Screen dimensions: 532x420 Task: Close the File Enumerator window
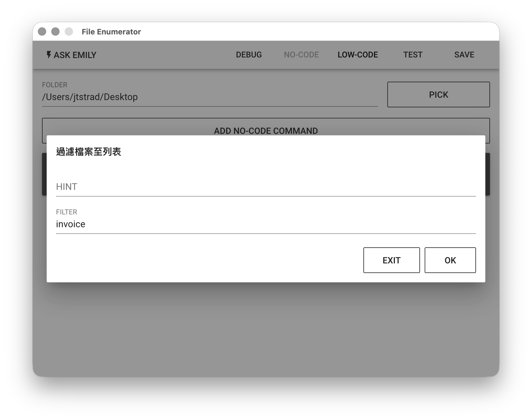[42, 32]
